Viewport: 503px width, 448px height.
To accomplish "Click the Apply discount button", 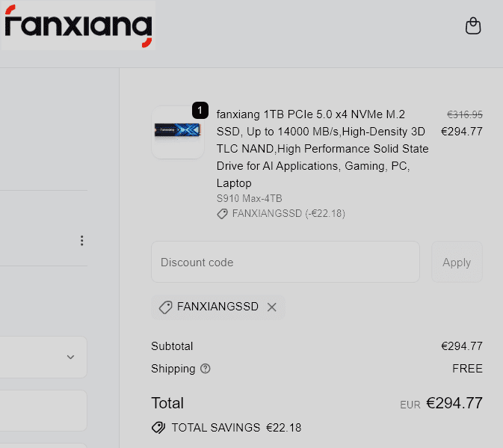I will coord(457,263).
